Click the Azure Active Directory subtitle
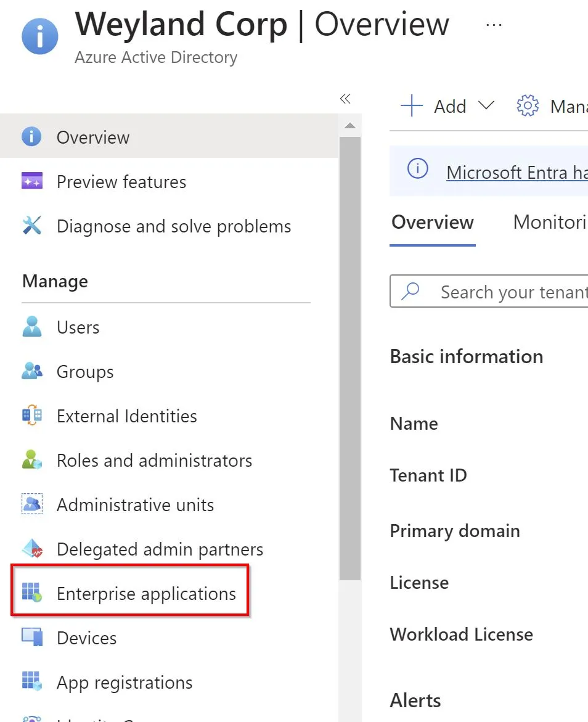This screenshot has height=722, width=588. click(156, 57)
